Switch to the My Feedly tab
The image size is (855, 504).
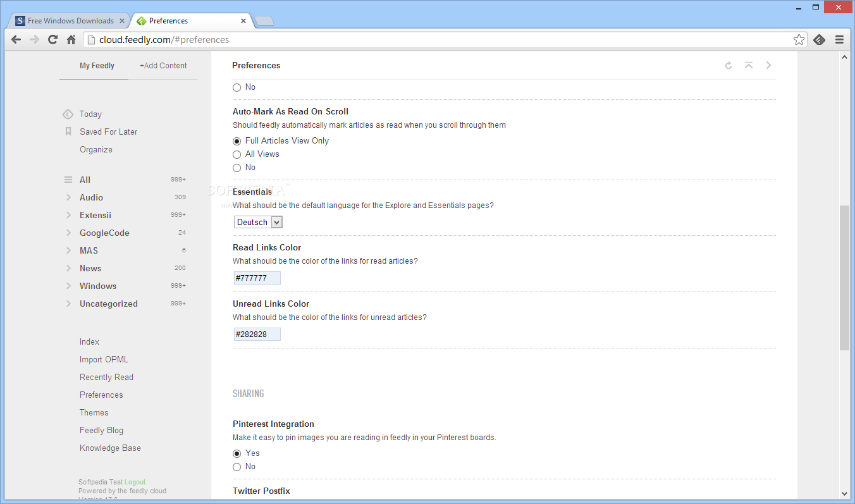click(97, 65)
